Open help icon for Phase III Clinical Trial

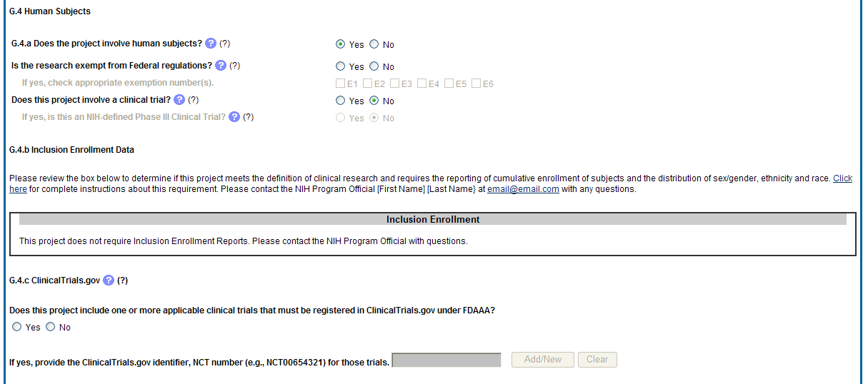click(234, 117)
